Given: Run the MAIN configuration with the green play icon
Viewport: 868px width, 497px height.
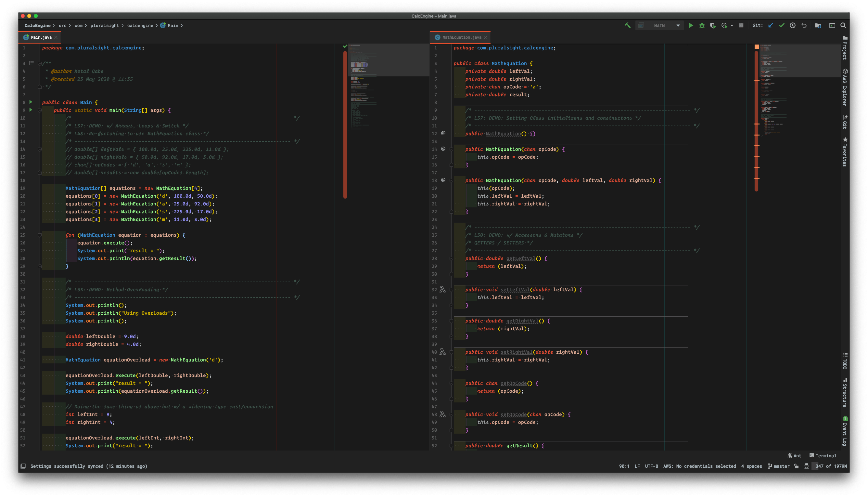Looking at the screenshot, I should (x=691, y=25).
